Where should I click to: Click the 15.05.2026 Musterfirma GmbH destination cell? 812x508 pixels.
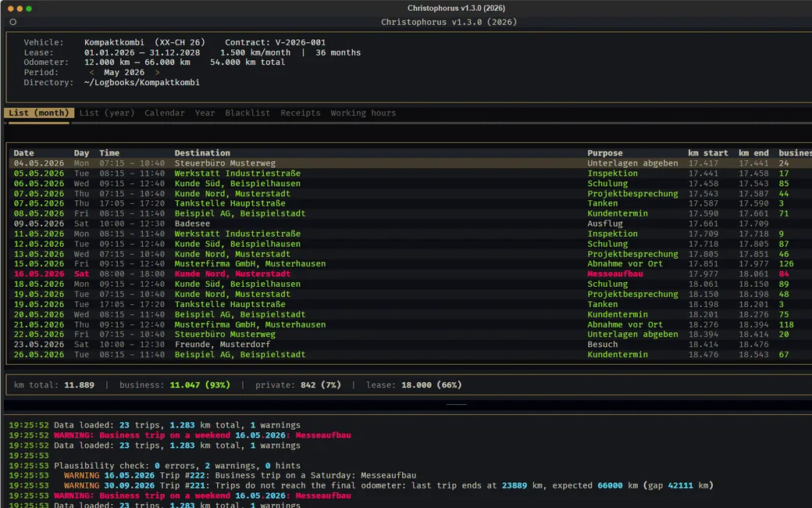click(250, 264)
